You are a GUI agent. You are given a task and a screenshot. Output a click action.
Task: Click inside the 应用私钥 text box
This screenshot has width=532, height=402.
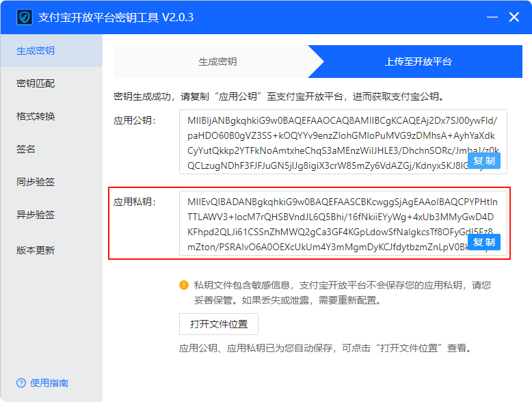tap(343, 224)
